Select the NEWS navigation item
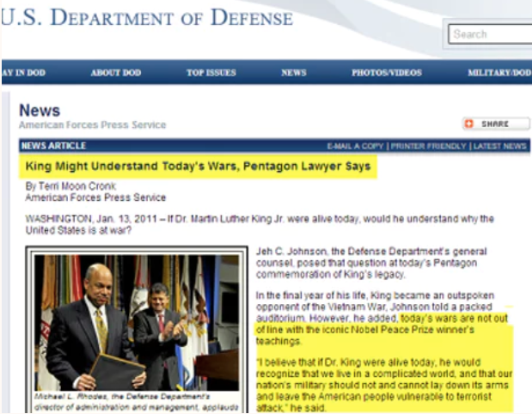Image resolution: width=532 pixels, height=414 pixels. point(294,72)
